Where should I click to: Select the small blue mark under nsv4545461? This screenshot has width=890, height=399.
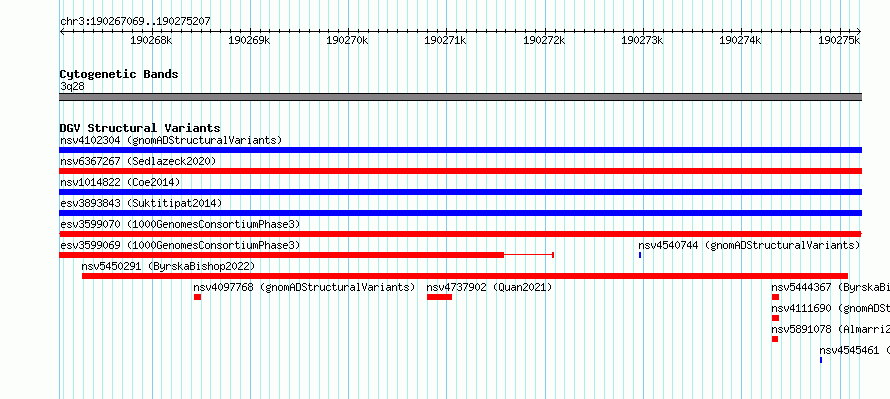click(821, 360)
